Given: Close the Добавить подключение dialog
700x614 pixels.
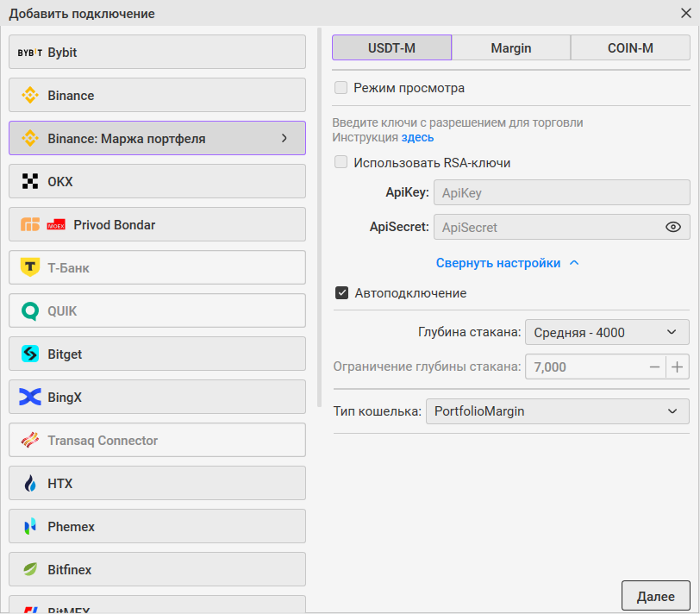Looking at the screenshot, I should [x=686, y=13].
